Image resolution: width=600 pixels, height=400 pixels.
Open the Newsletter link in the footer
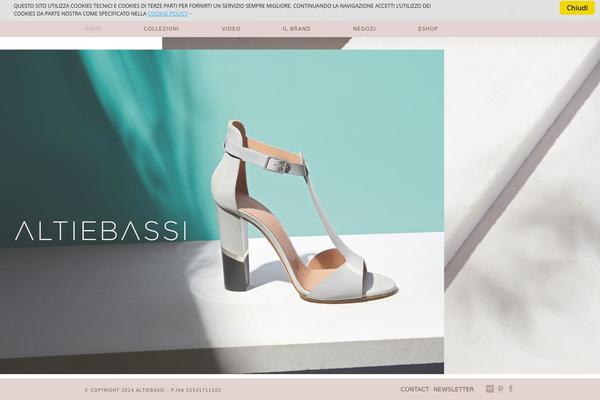[453, 389]
